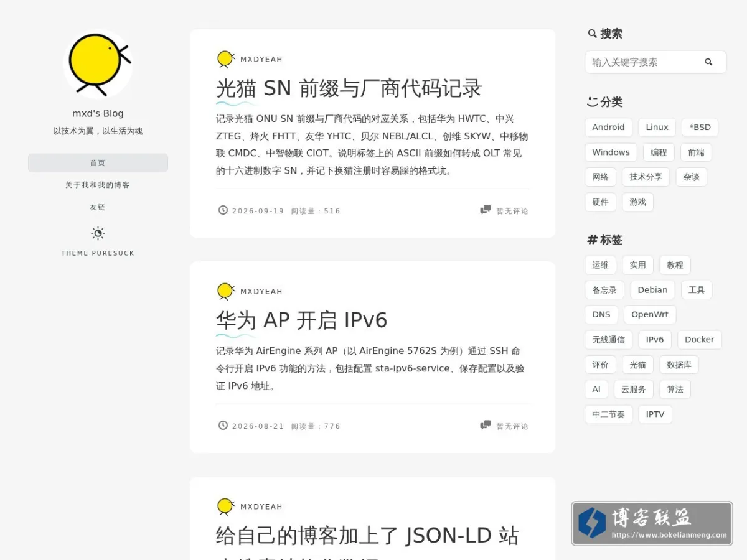Filter by the 备忘录 tag

pos(604,290)
